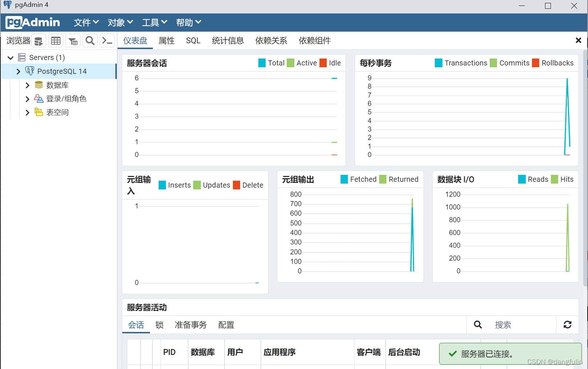Click the Transactions legend color swatch
This screenshot has width=588, height=369.
click(438, 63)
